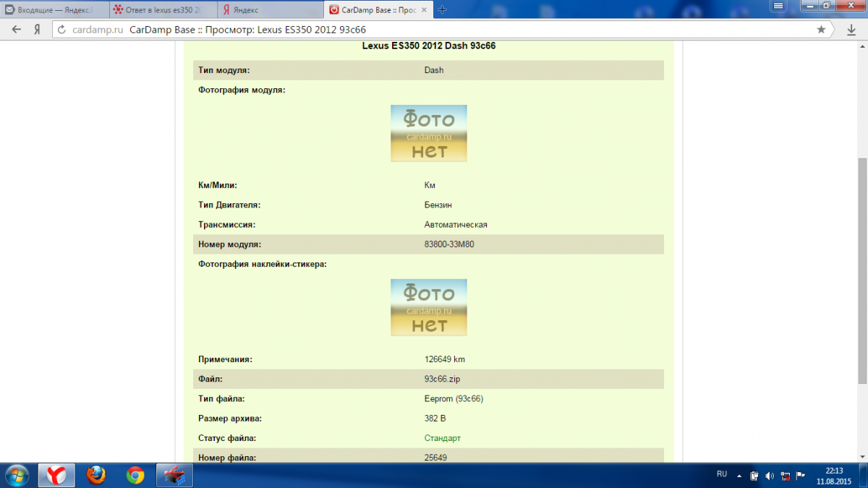868x488 pixels.
Task: Open the clock showing 22:13
Action: pos(833,475)
